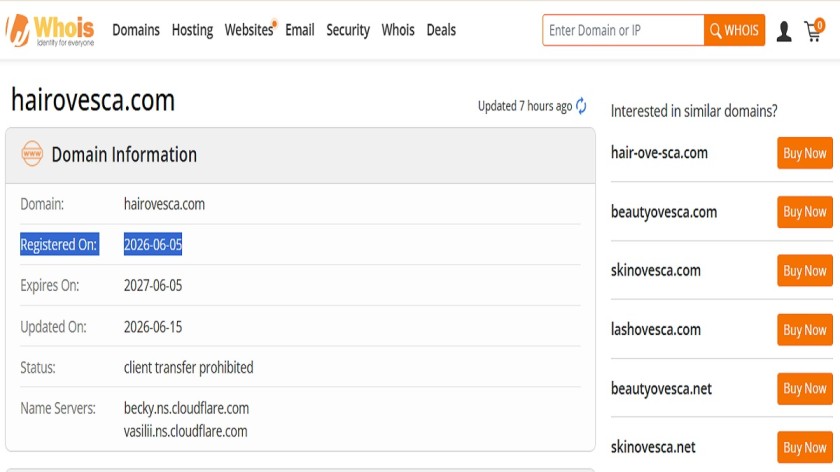840x472 pixels.
Task: Buy Now for beautyovesca.net
Action: coord(805,388)
